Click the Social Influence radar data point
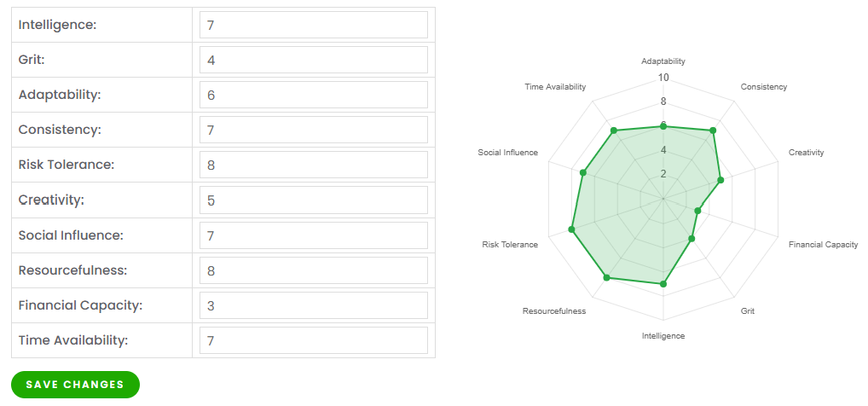Image resolution: width=868 pixels, height=406 pixels. 583,173
